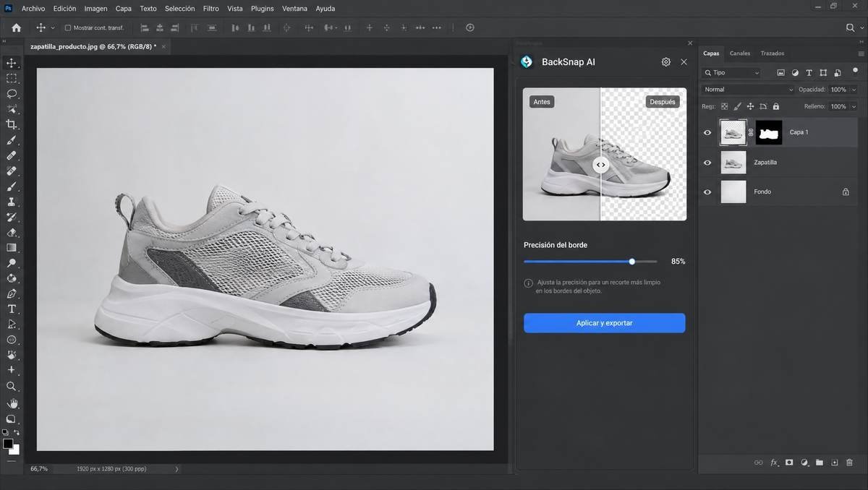Open the Tipo layer filter dropdown
Image resolution: width=868 pixels, height=490 pixels.
(x=731, y=73)
